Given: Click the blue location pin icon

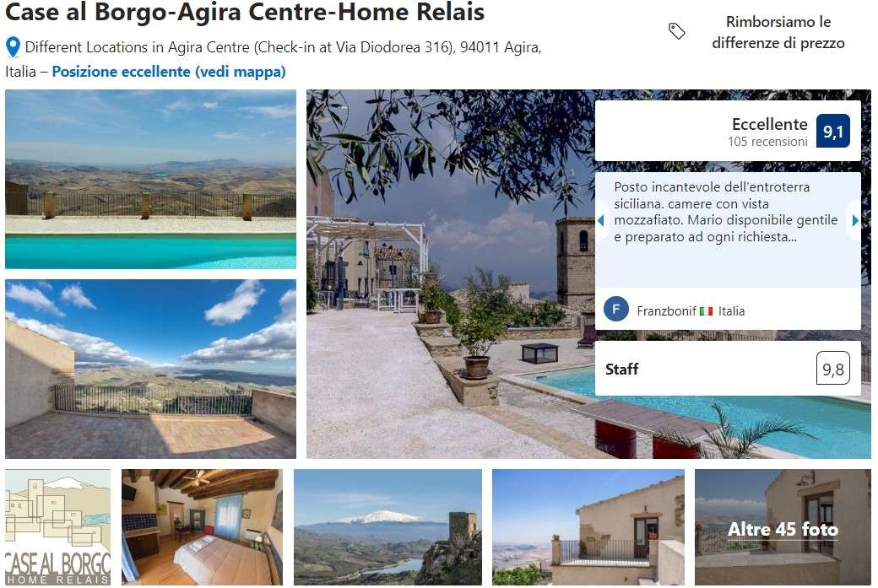Looking at the screenshot, I should 13,47.
